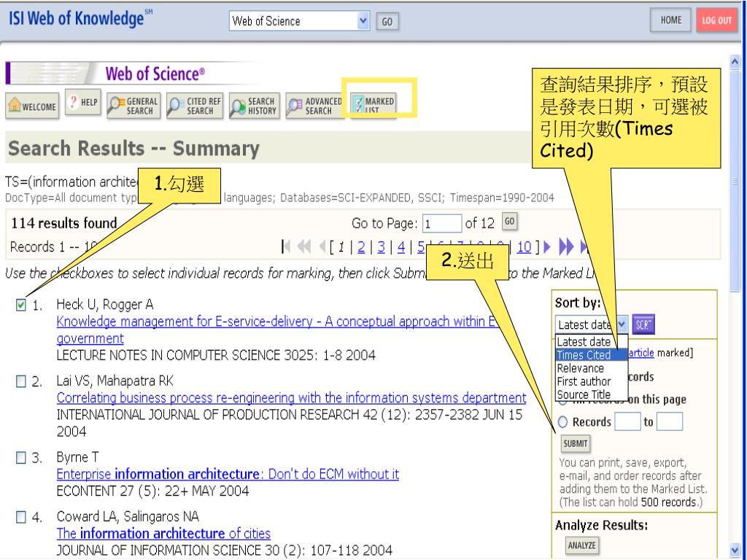The image size is (747, 560).
Task: Skip forward pages double-arrow icon
Action: pyautogui.click(x=566, y=246)
